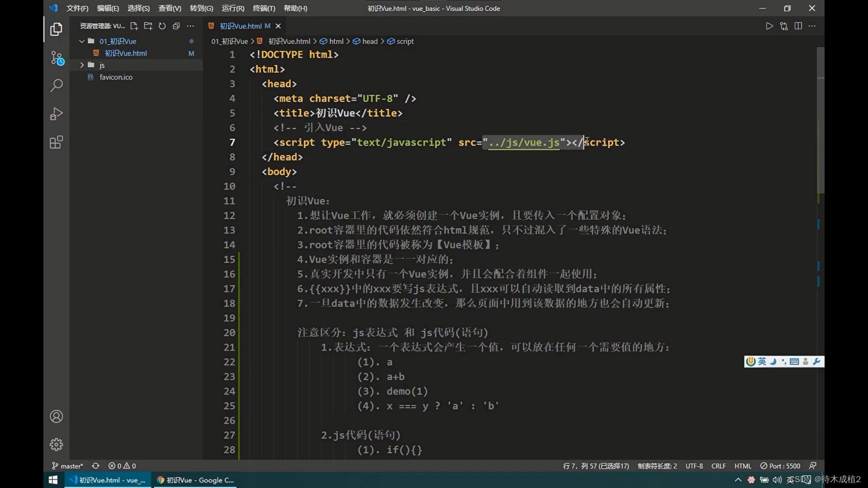This screenshot has height=488, width=868.
Task: Show hidden system tray icons
Action: click(x=738, y=480)
